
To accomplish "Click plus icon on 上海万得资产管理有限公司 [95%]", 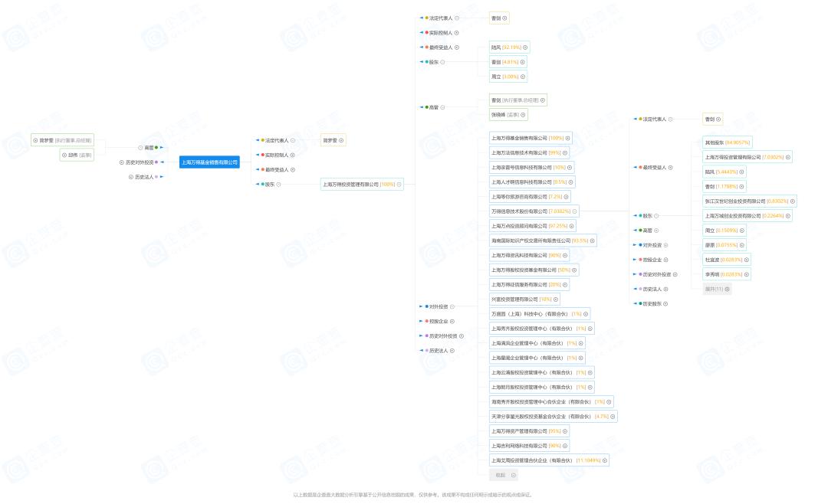I will coord(564,431).
